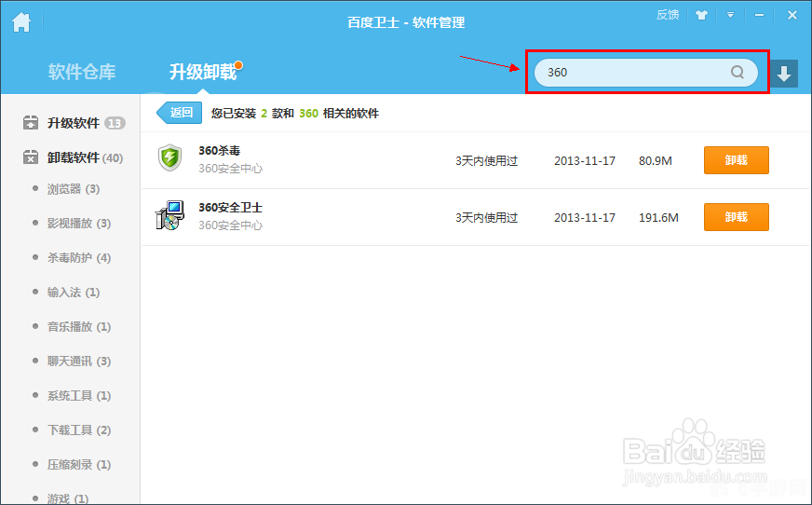The height and width of the screenshot is (505, 812).
Task: Click the 2013-11-17 date in 360安全卫士 row
Action: pyautogui.click(x=585, y=218)
